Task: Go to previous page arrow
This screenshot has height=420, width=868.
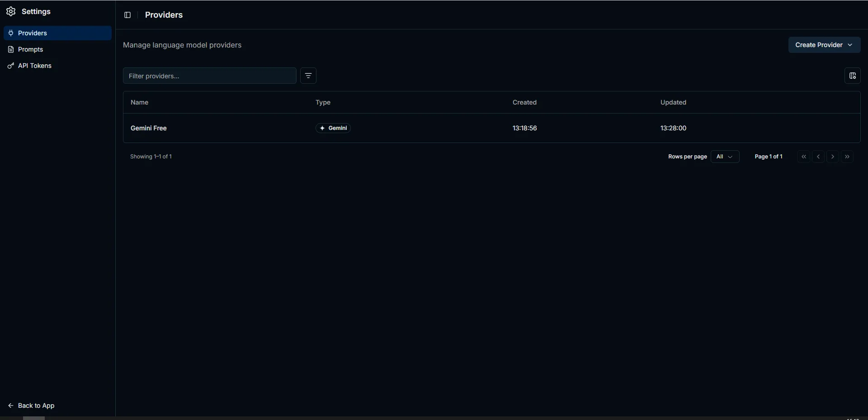Action: [x=818, y=157]
